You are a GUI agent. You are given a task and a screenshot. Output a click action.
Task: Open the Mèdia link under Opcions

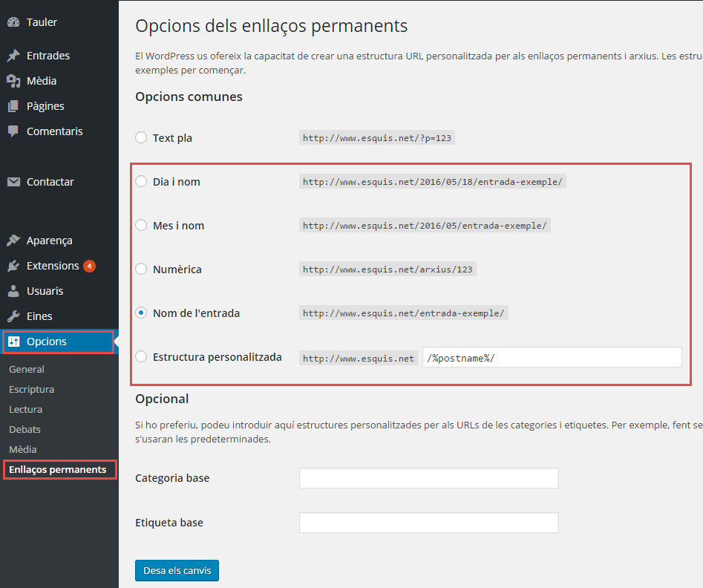(23, 449)
